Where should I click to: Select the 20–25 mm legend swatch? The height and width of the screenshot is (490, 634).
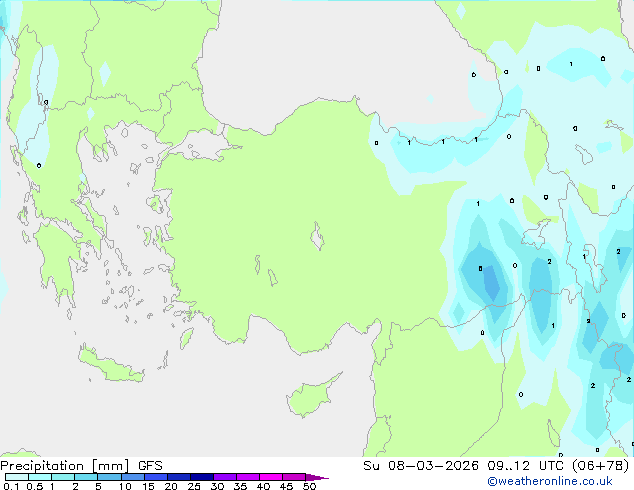coord(179,477)
